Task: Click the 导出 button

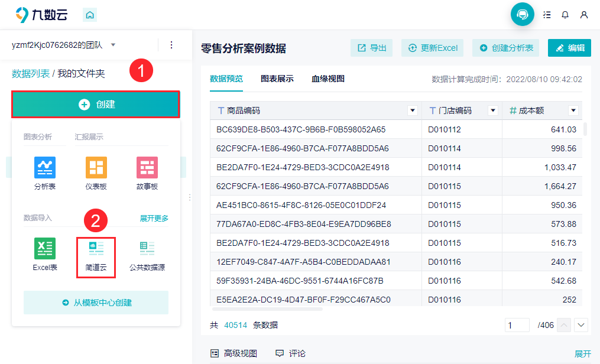Action: 372,48
